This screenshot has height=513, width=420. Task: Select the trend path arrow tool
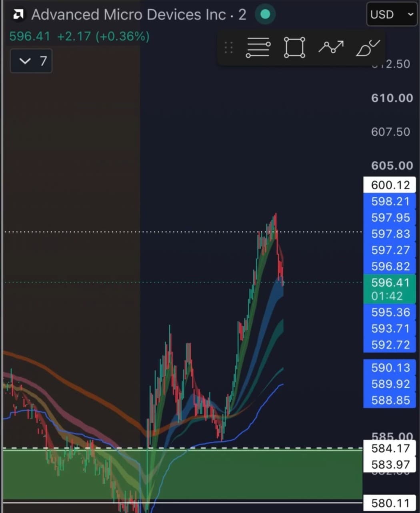(x=331, y=48)
